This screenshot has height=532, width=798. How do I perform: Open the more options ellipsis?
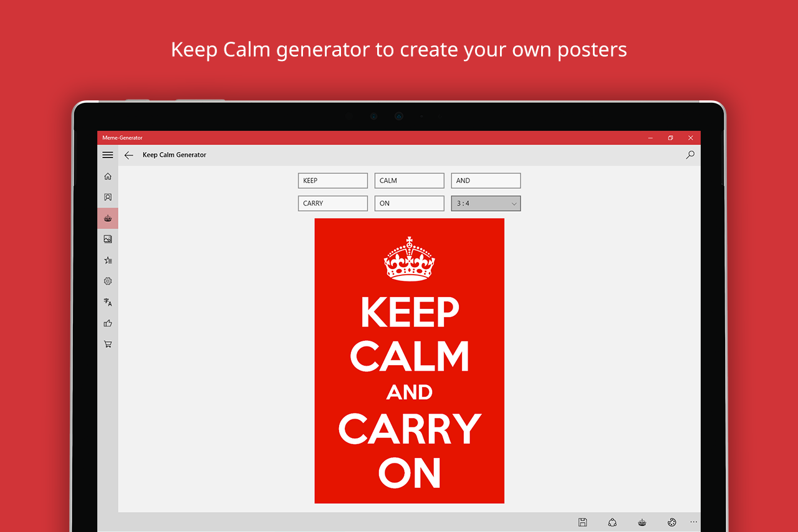point(694,522)
